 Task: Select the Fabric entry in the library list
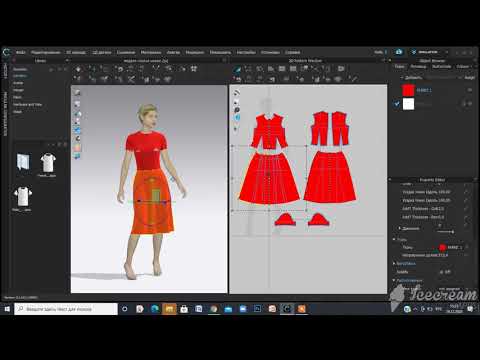17,97
